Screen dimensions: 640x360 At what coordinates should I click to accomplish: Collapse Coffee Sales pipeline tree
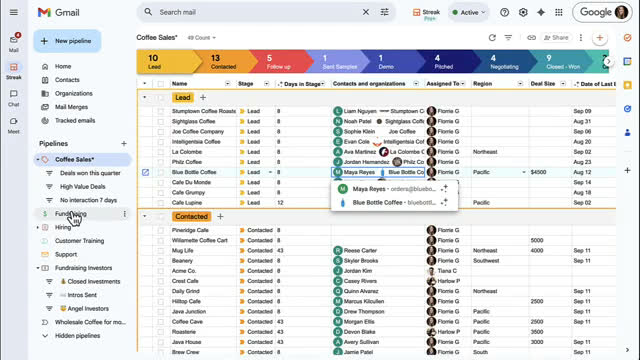coord(38,160)
